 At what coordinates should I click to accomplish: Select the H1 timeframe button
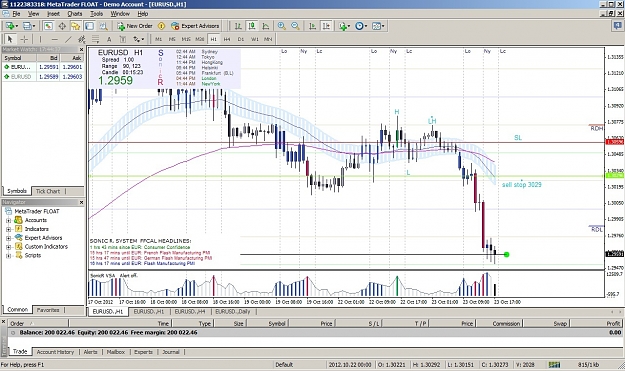214,39
